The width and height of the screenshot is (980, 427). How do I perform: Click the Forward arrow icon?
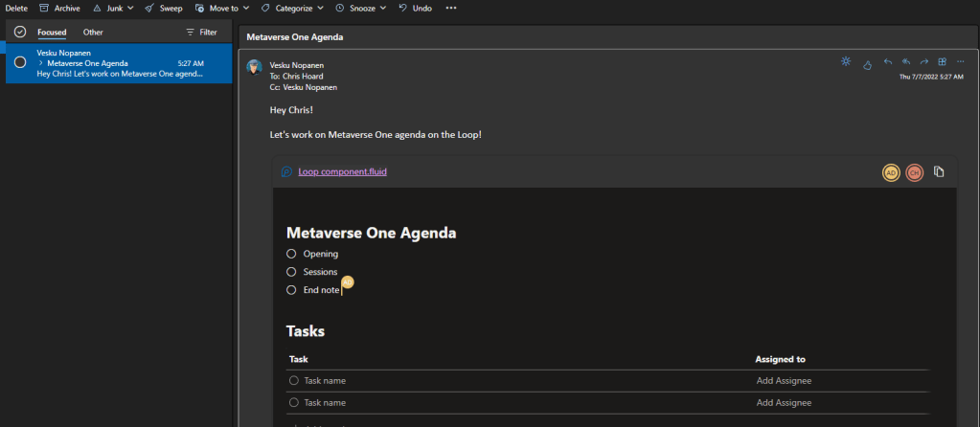924,62
